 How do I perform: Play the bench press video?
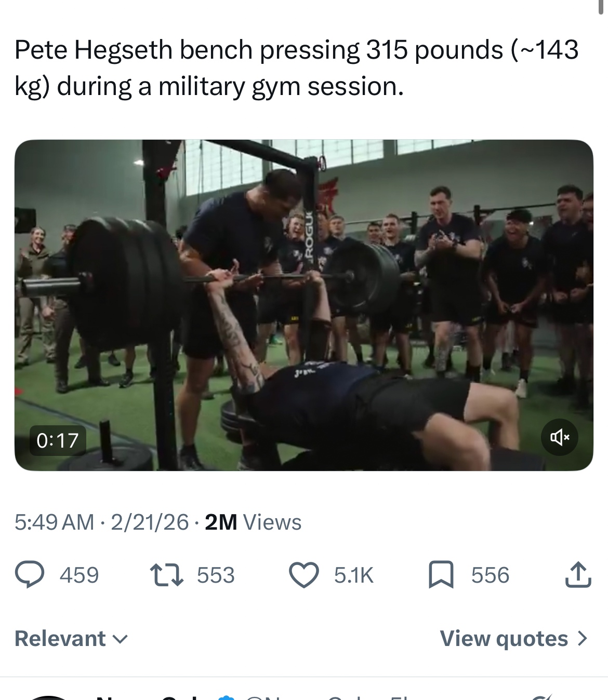(x=304, y=305)
